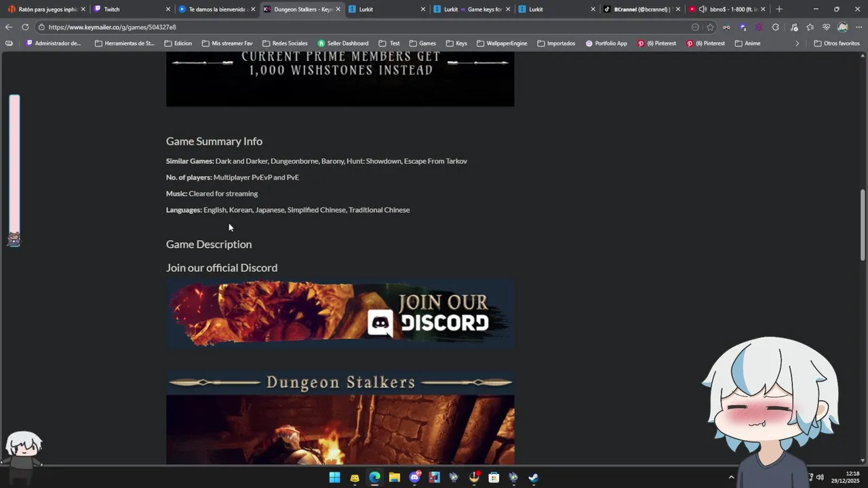
Task: Open Herramientas de St... bookmark folder
Action: (124, 43)
